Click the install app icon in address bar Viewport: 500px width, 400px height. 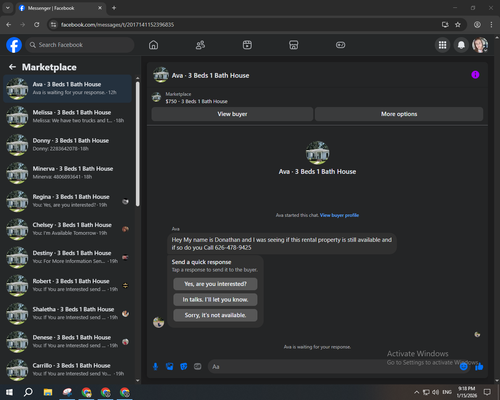pos(445,25)
